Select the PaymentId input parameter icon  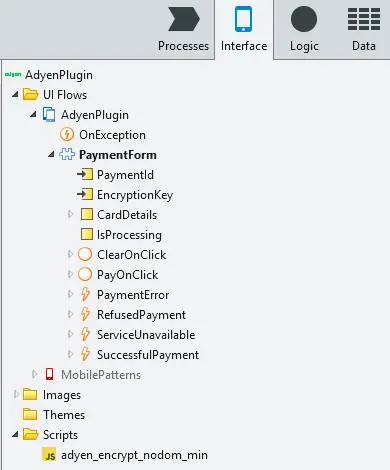(85, 174)
